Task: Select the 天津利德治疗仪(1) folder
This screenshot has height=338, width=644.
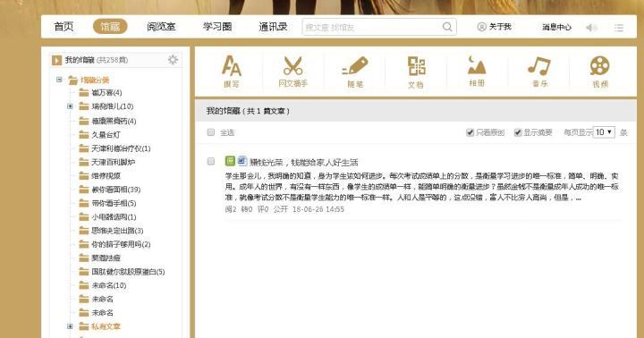Action: click(x=121, y=148)
